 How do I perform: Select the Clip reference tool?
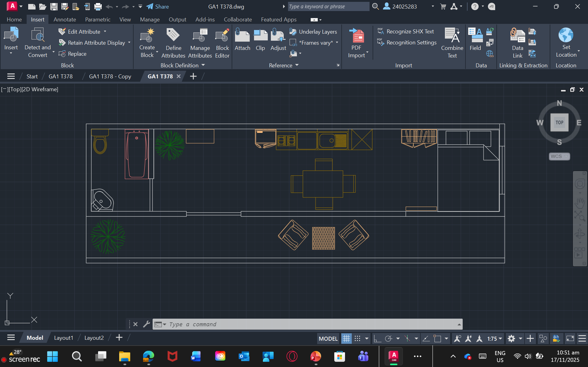260,36
